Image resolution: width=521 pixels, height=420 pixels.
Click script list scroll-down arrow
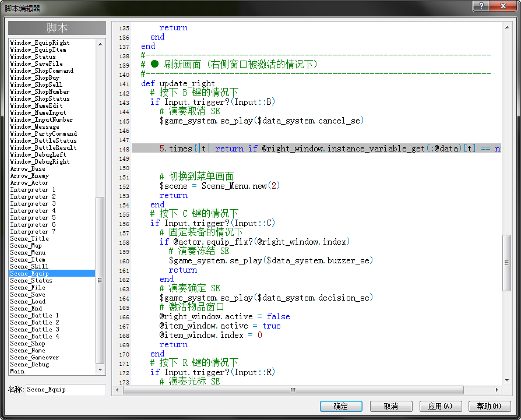coord(100,370)
